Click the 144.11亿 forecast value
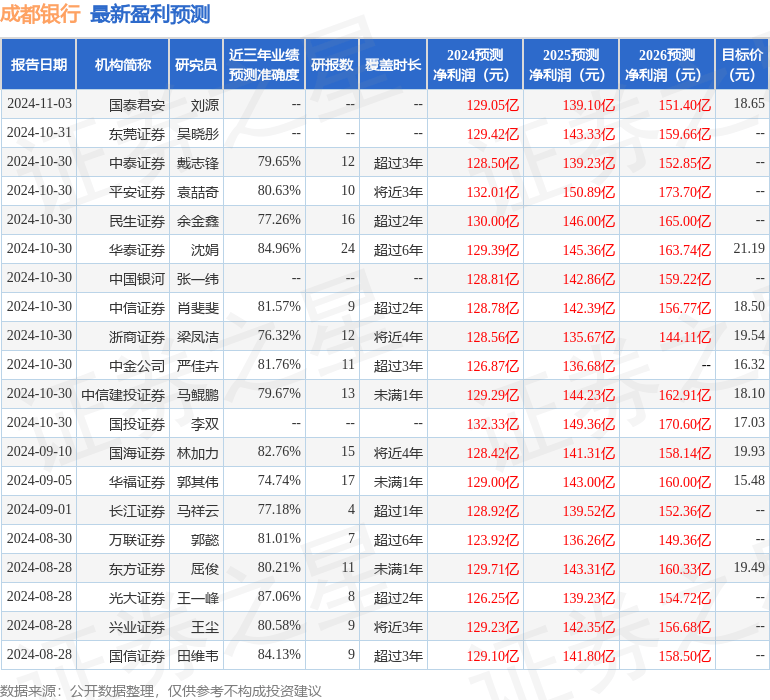770x700 pixels. (685, 336)
